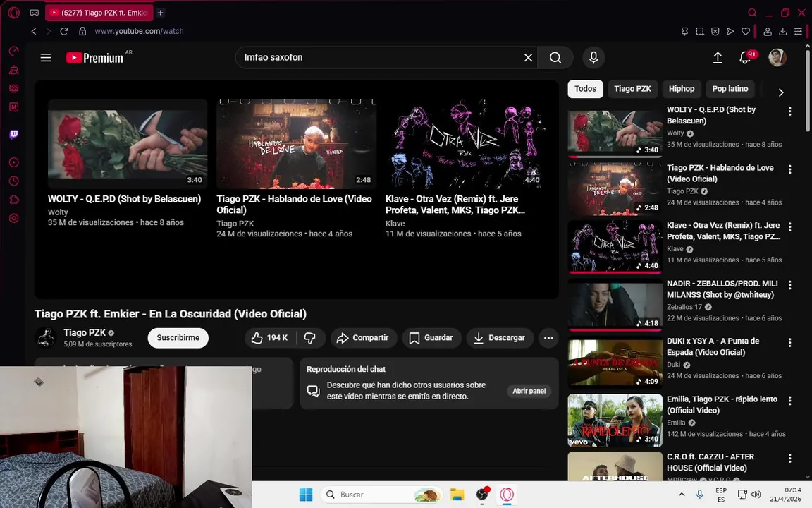Open Tiago PZK channel name link
Image resolution: width=812 pixels, height=508 pixels.
85,333
